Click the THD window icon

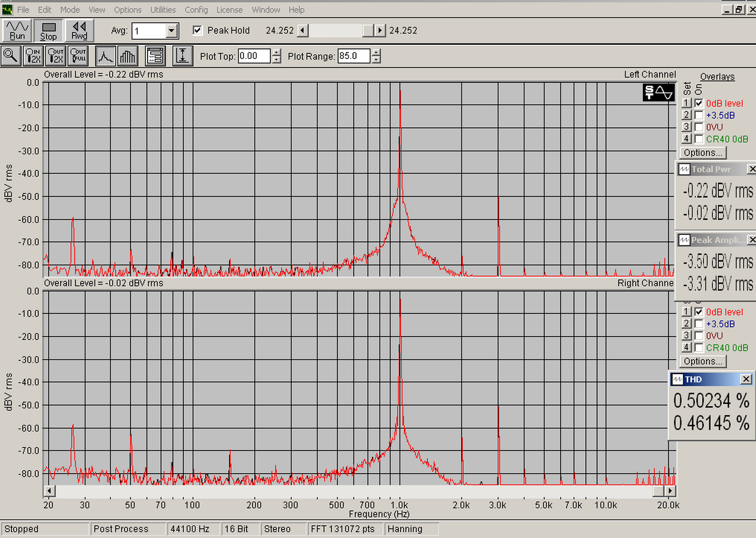click(678, 380)
